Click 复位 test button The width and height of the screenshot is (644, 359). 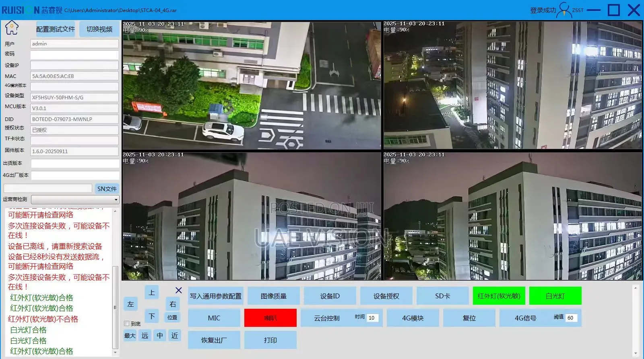[x=469, y=318]
